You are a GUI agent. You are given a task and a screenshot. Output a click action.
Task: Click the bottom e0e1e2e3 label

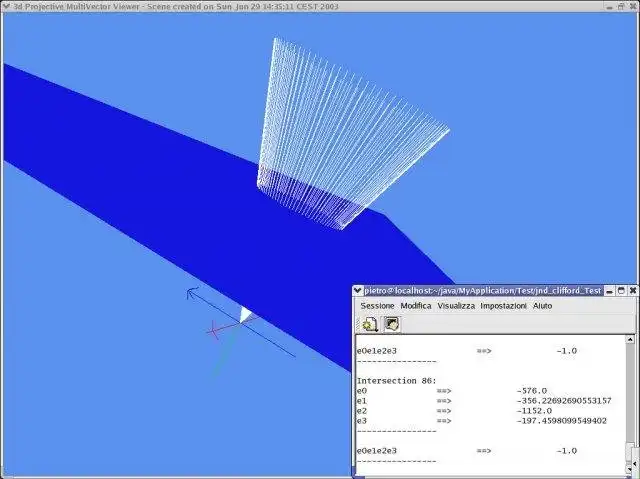[377, 451]
